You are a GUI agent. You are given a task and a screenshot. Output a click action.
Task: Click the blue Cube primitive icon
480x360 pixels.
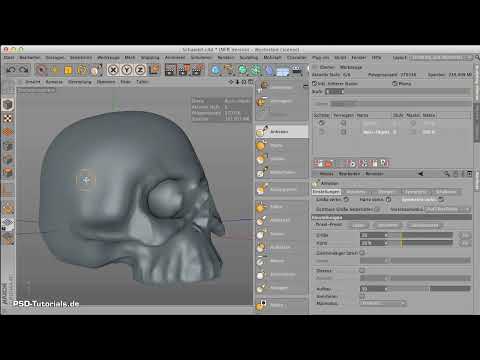click(216, 70)
